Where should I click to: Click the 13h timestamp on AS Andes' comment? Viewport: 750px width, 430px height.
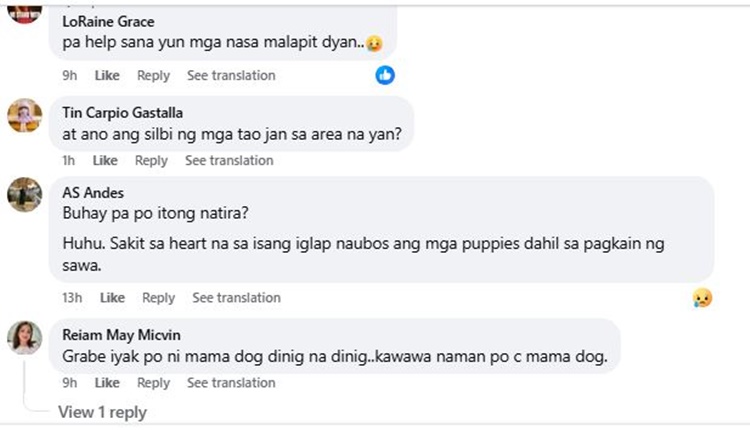(x=71, y=297)
